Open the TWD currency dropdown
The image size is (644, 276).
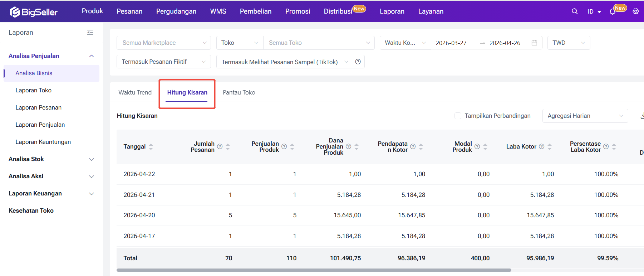pos(568,43)
